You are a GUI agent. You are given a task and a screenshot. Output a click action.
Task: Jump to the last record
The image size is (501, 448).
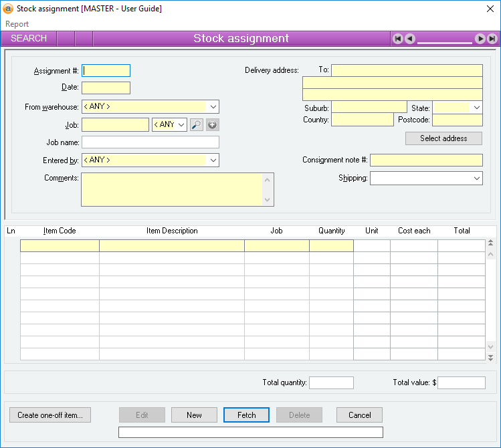(492, 39)
